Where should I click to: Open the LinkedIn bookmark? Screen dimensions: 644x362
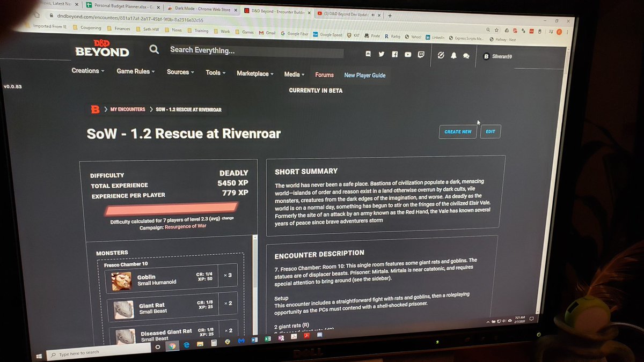click(435, 38)
